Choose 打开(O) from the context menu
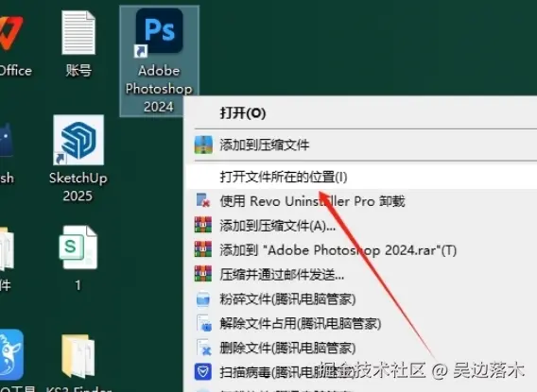 [361, 113]
